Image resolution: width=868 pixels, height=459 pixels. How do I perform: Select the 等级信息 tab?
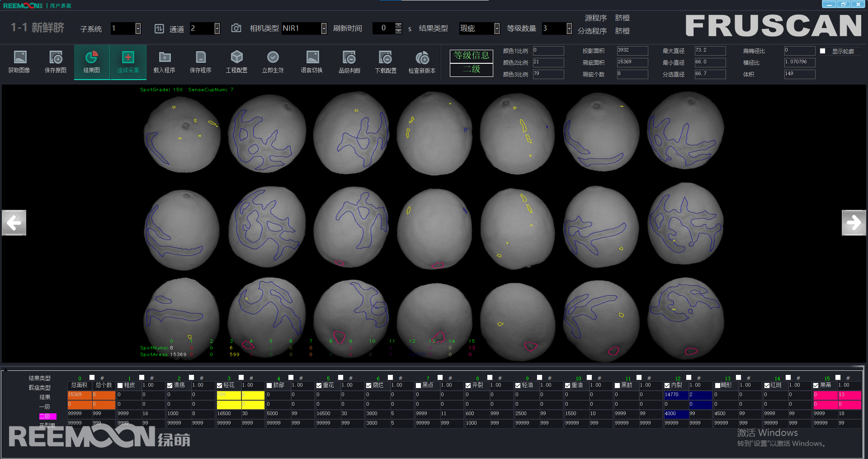[x=471, y=56]
